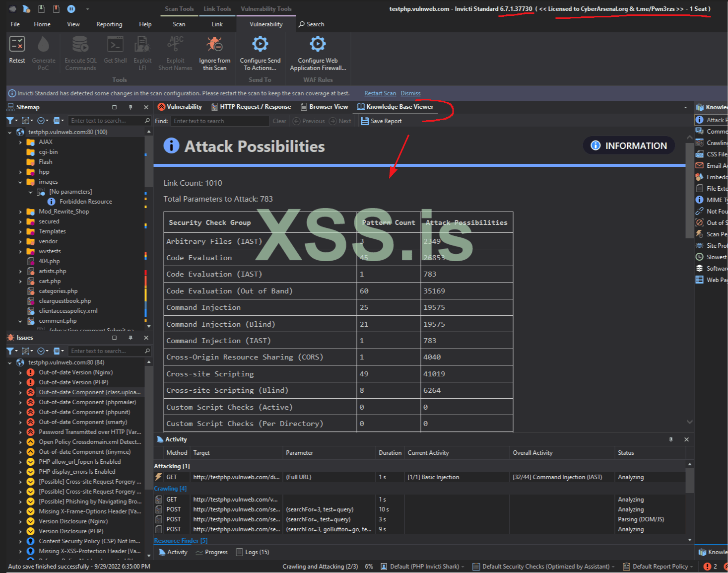Expand the AJAX folder in Sitemap
This screenshot has width=728, height=573.
tap(20, 142)
